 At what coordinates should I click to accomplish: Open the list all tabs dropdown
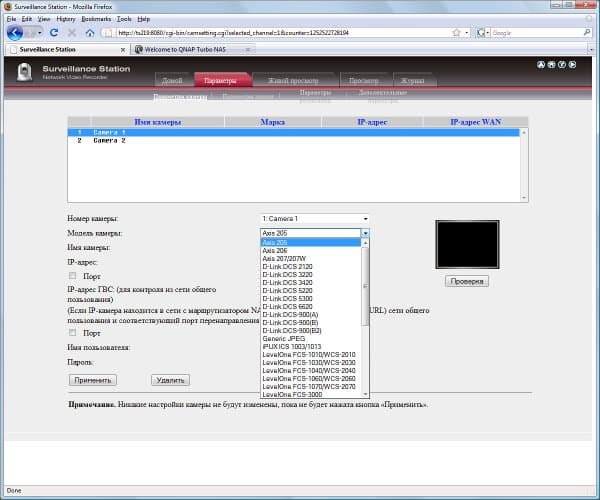click(x=591, y=50)
